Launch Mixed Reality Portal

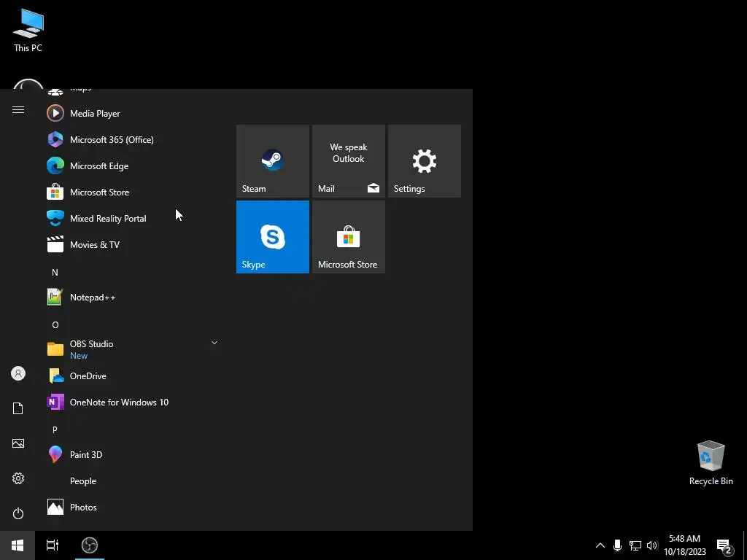[x=133, y=218]
